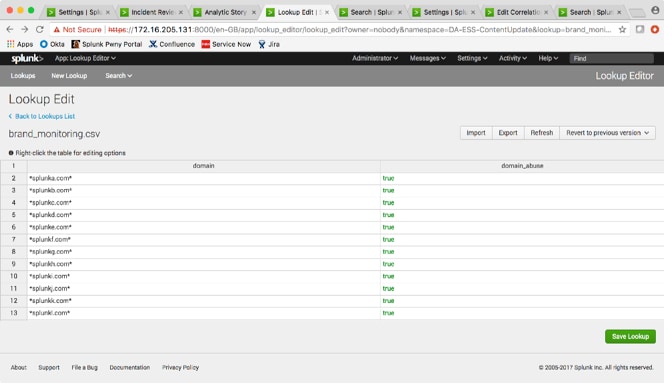Screen dimensions: 664x383
Task: Switch to the Incident Review tab
Action: coord(151,12)
